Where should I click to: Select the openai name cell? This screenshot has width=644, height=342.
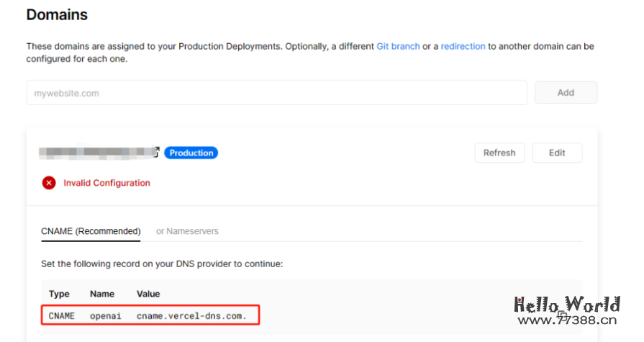[x=106, y=315]
